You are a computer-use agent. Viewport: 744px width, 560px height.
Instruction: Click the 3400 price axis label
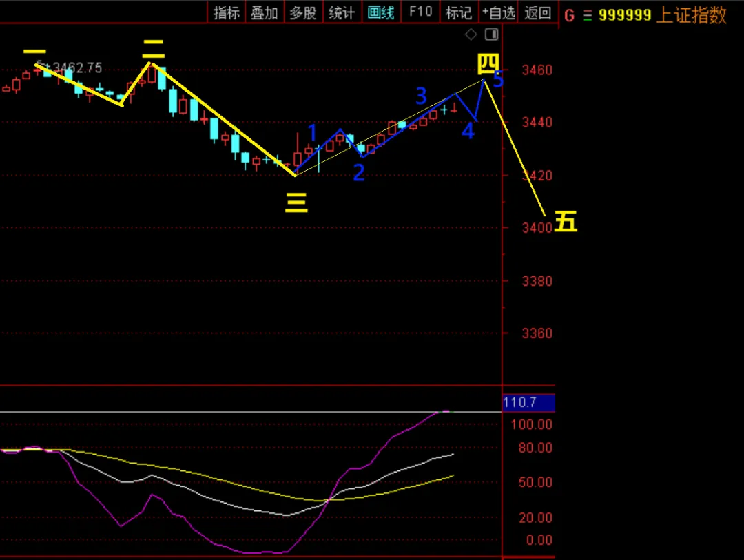(537, 228)
